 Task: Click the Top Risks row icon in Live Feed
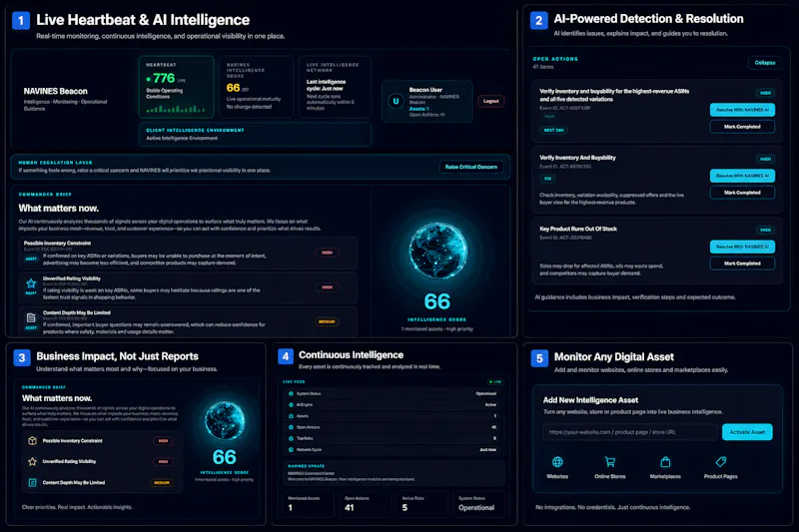coord(291,438)
